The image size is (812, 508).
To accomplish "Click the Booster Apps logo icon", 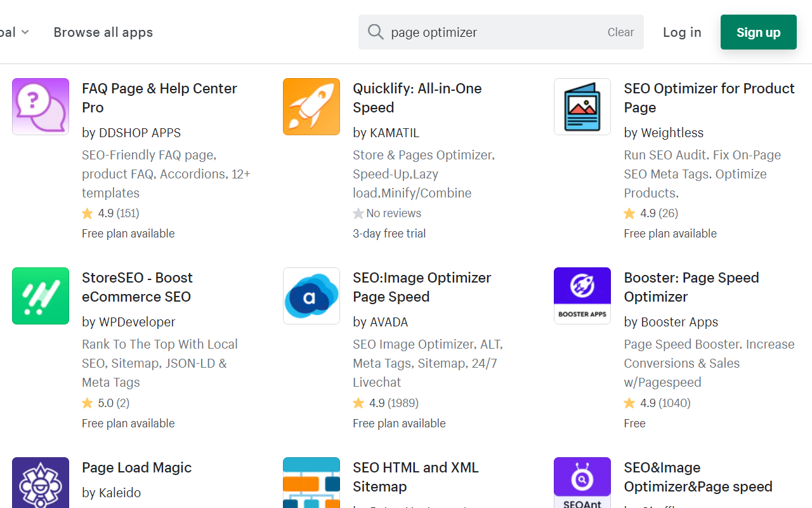I will [x=582, y=295].
